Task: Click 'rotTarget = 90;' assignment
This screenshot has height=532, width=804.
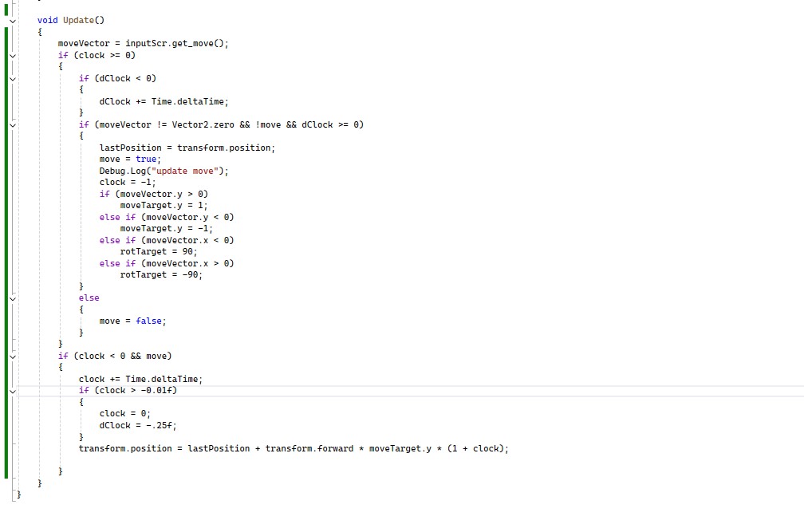Action: (x=159, y=252)
